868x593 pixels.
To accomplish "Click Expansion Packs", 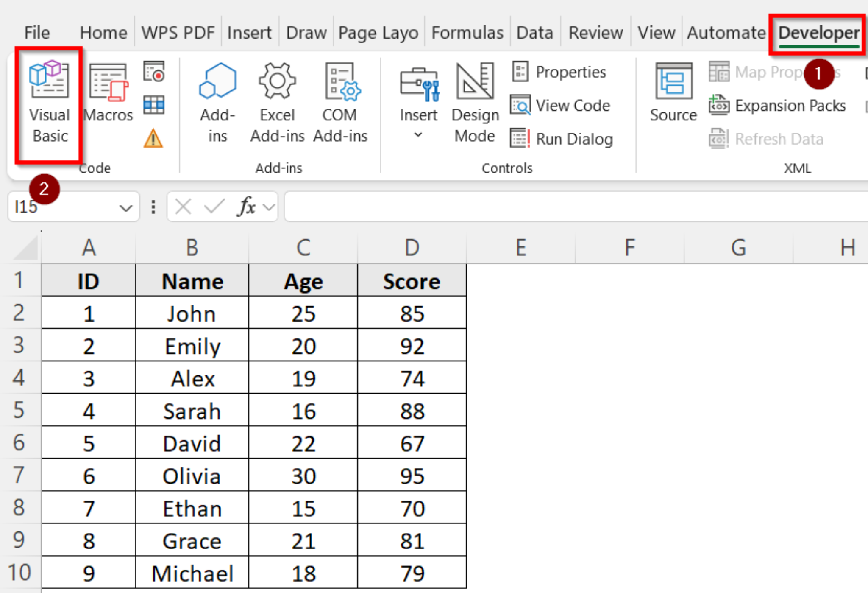I will tap(777, 105).
